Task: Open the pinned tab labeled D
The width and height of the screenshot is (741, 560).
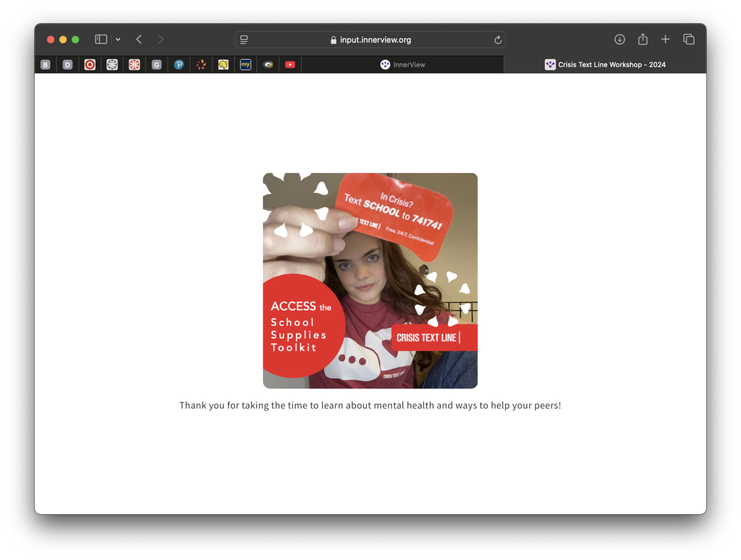Action: point(68,65)
